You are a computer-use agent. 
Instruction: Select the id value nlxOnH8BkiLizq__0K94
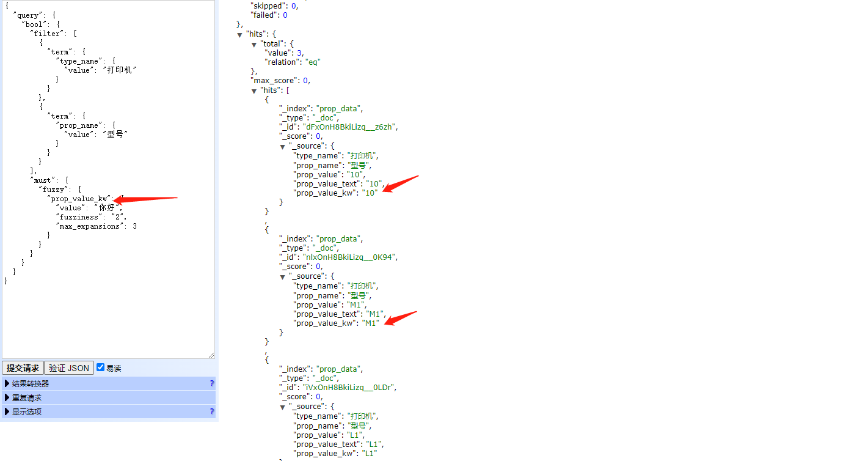[350, 257]
